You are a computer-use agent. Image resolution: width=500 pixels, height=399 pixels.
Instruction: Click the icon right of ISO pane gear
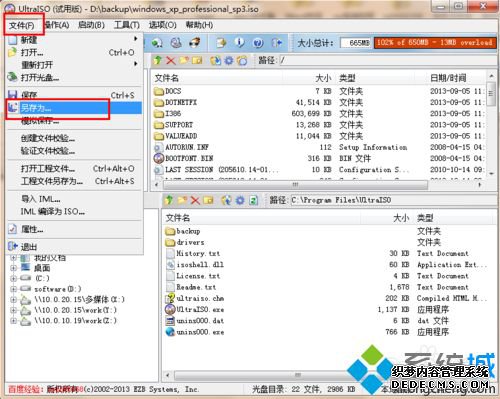[243, 60]
